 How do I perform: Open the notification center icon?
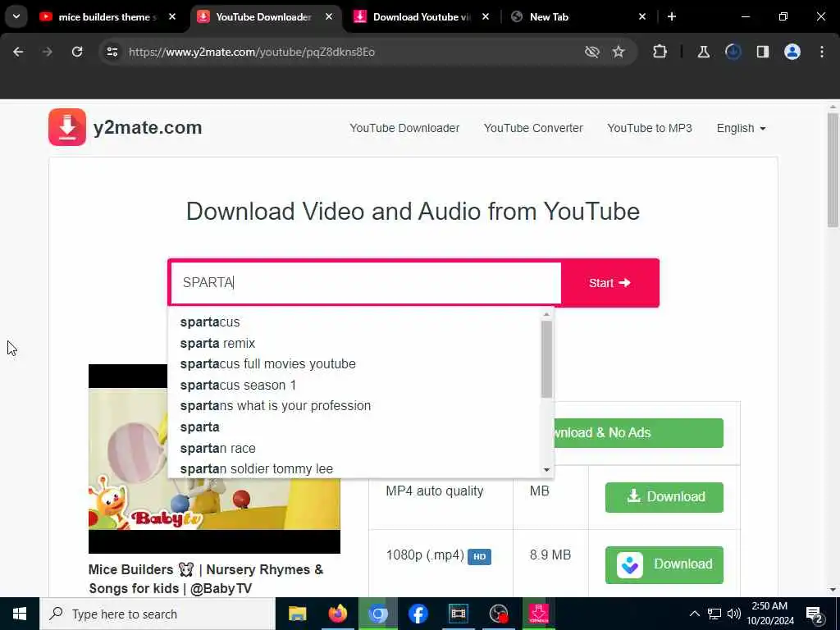click(815, 614)
